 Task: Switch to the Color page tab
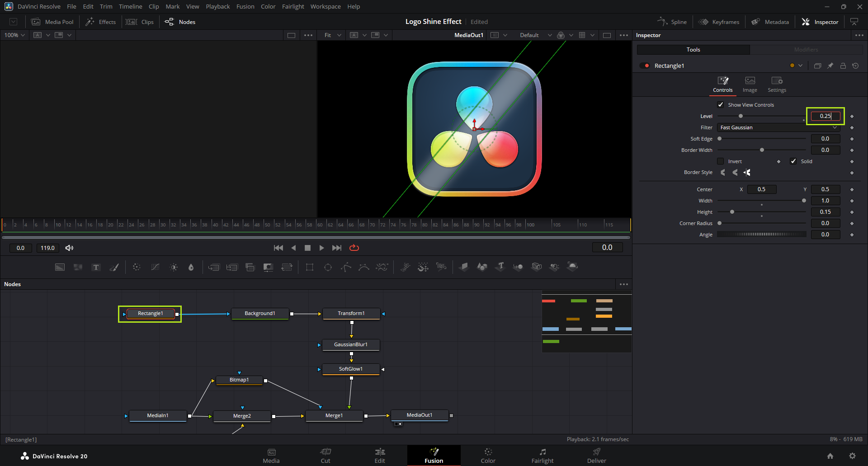tap(488, 455)
